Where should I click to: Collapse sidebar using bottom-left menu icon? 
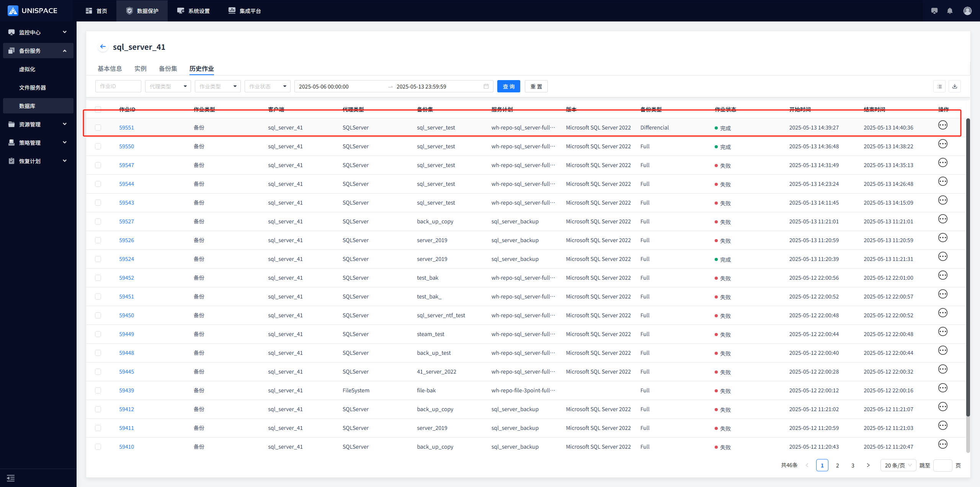click(11, 478)
